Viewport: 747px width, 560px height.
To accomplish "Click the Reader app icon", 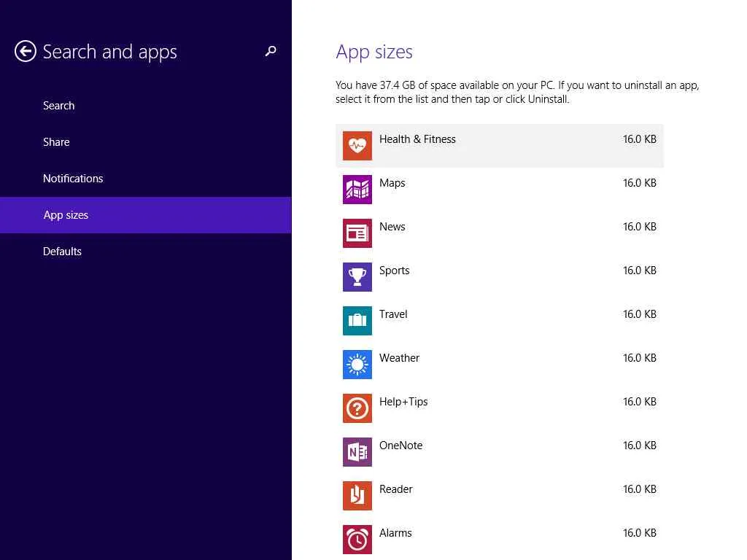I will (357, 496).
